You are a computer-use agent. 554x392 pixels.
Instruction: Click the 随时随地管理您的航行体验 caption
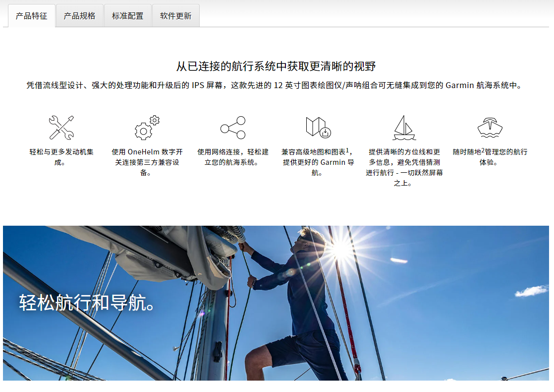(x=490, y=157)
